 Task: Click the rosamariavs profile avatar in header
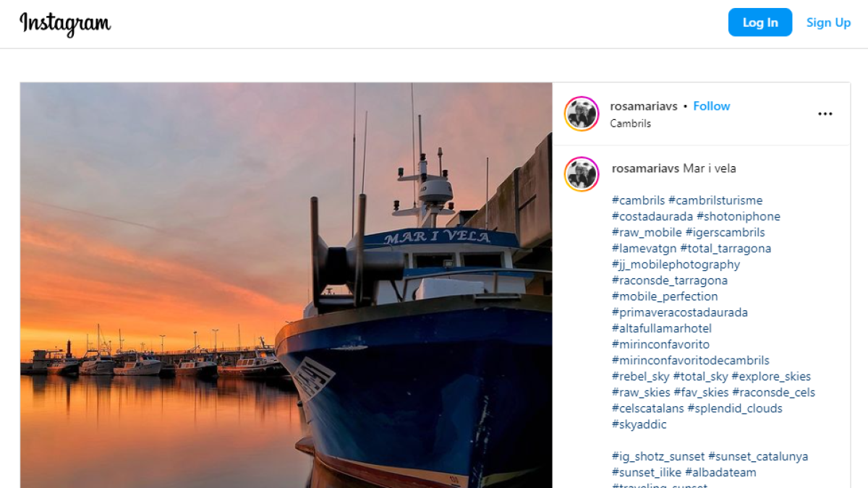[x=582, y=114]
